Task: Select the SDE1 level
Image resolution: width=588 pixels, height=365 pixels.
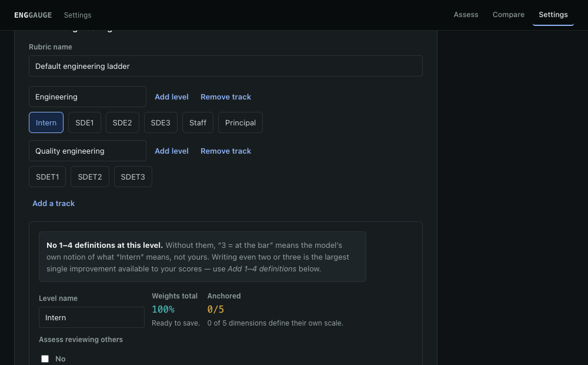Action: tap(84, 122)
